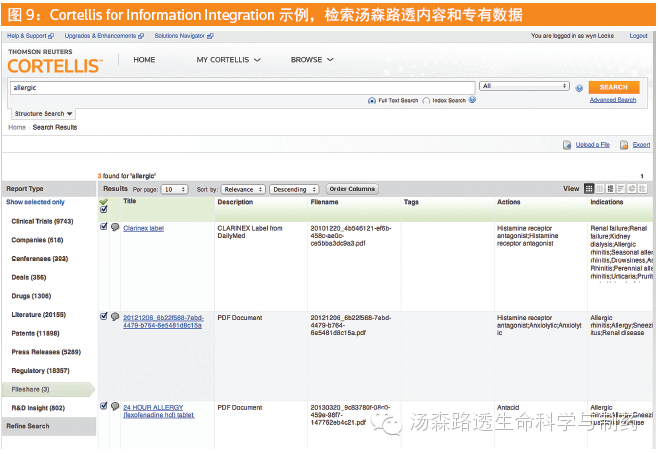Filter by Deals (356)
This screenshot has height=454, width=659.
[29, 277]
